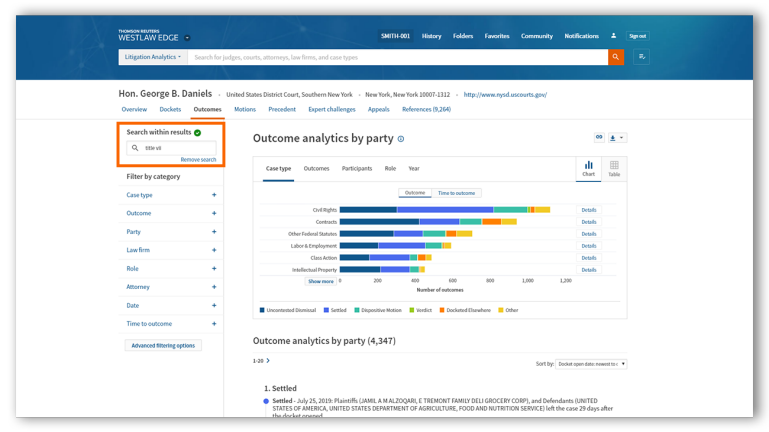This screenshot has width=769, height=432.
Task: Select the Participants chart tab
Action: 356,168
